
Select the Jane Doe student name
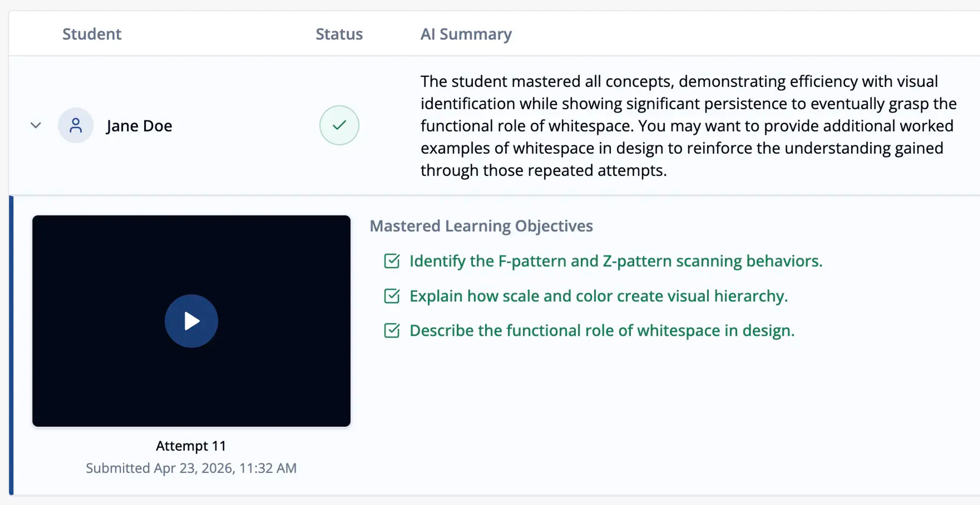point(139,126)
